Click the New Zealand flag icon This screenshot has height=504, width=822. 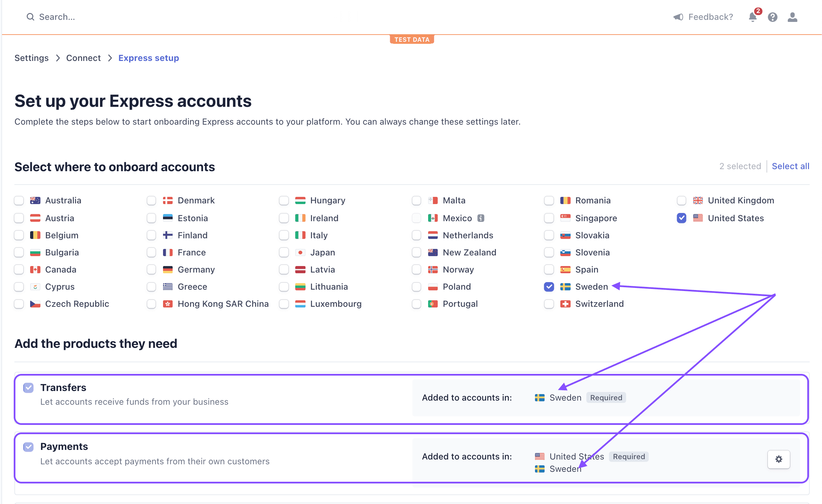click(x=433, y=252)
